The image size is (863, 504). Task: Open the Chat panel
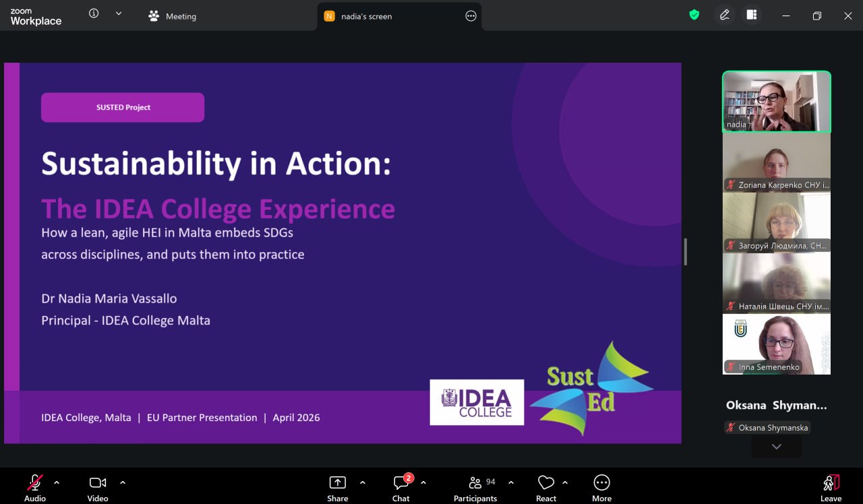click(x=401, y=488)
